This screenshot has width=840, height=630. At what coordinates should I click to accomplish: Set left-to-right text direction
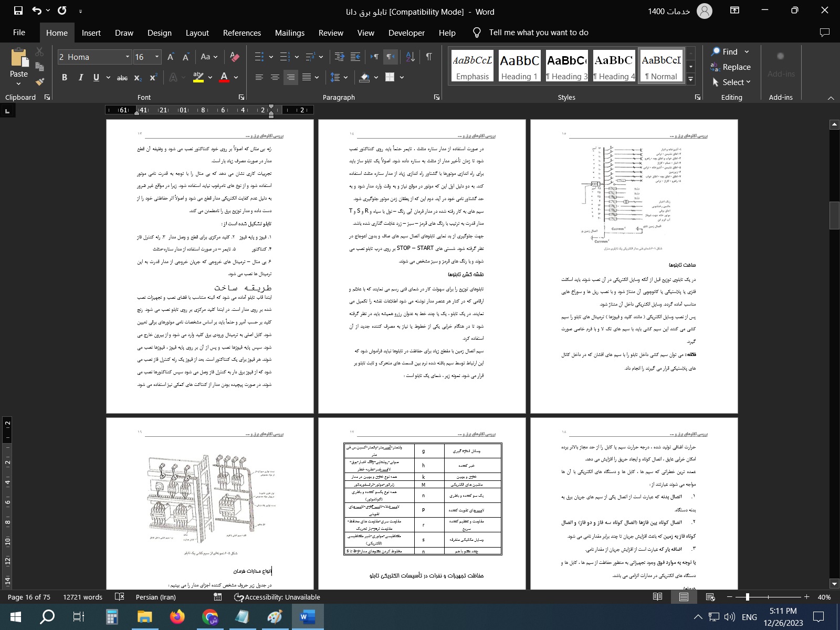374,57
